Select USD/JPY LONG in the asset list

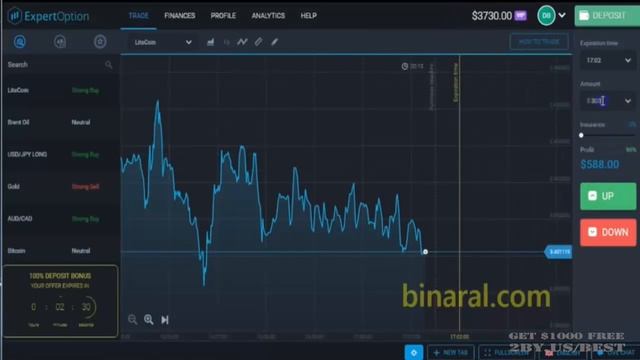coord(61,154)
